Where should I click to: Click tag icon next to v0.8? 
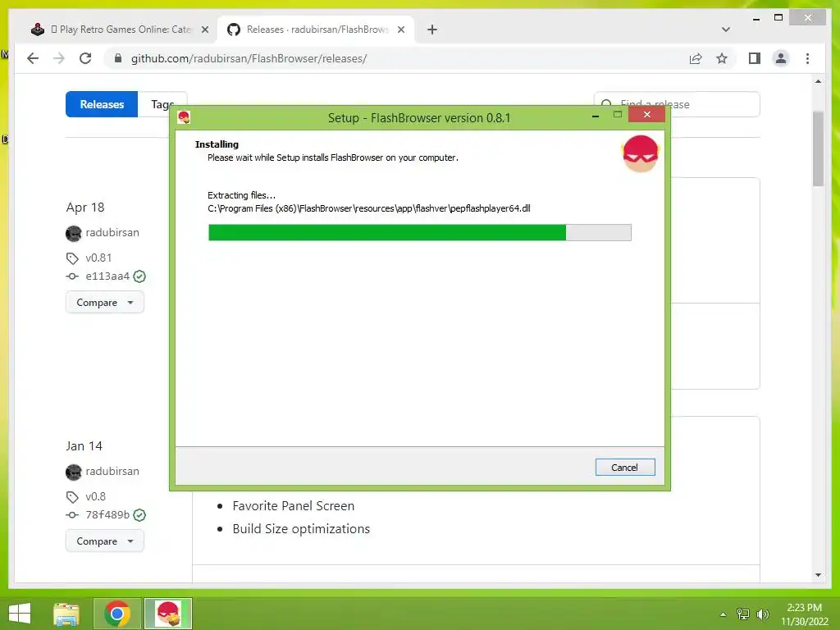72,498
